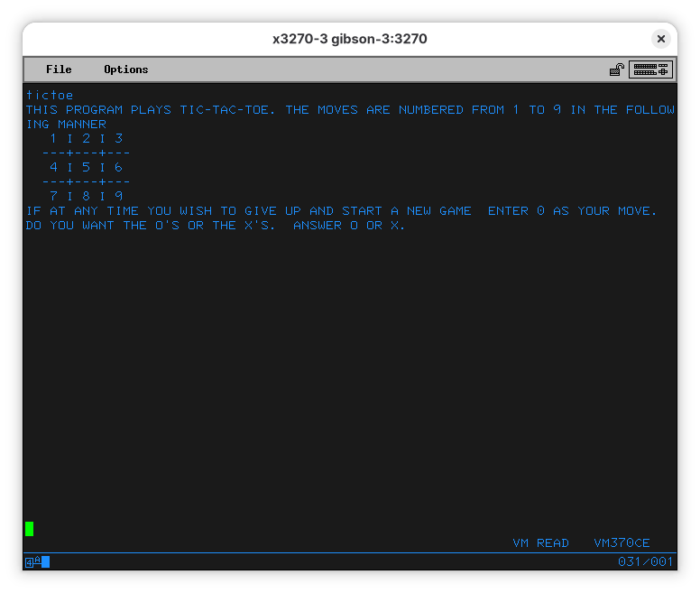Click the window title 'x3270-3 gibson-3:3270'
The width and height of the screenshot is (700, 593).
click(x=350, y=39)
